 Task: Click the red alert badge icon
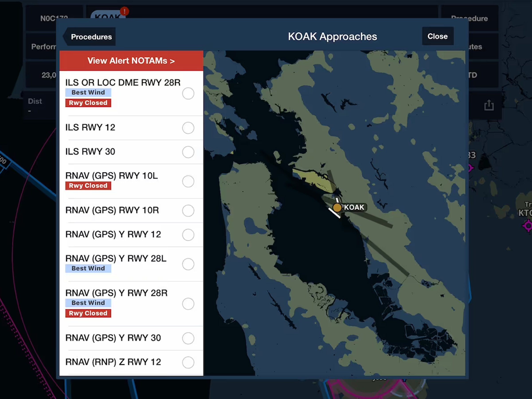point(124,11)
